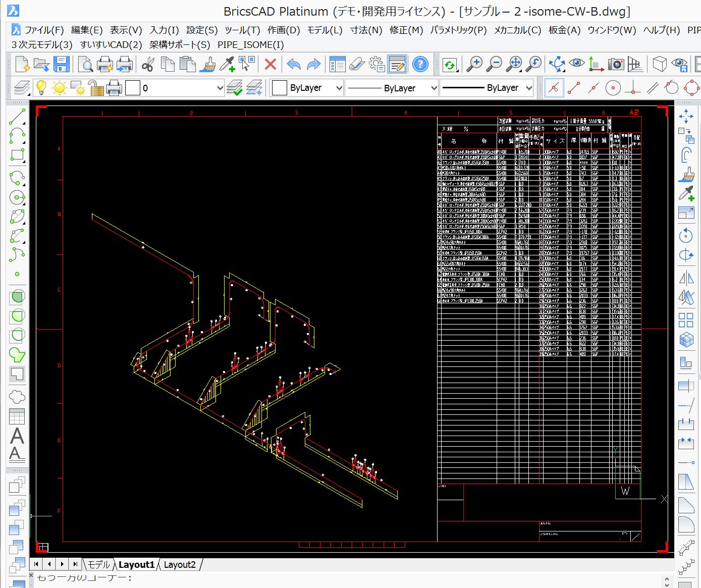Toggle layer freeze sun icon

pos(60,88)
